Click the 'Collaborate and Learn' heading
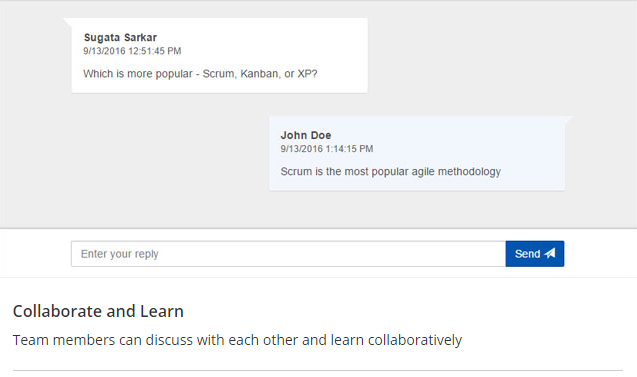Image resolution: width=637 pixels, height=377 pixels. (x=98, y=311)
